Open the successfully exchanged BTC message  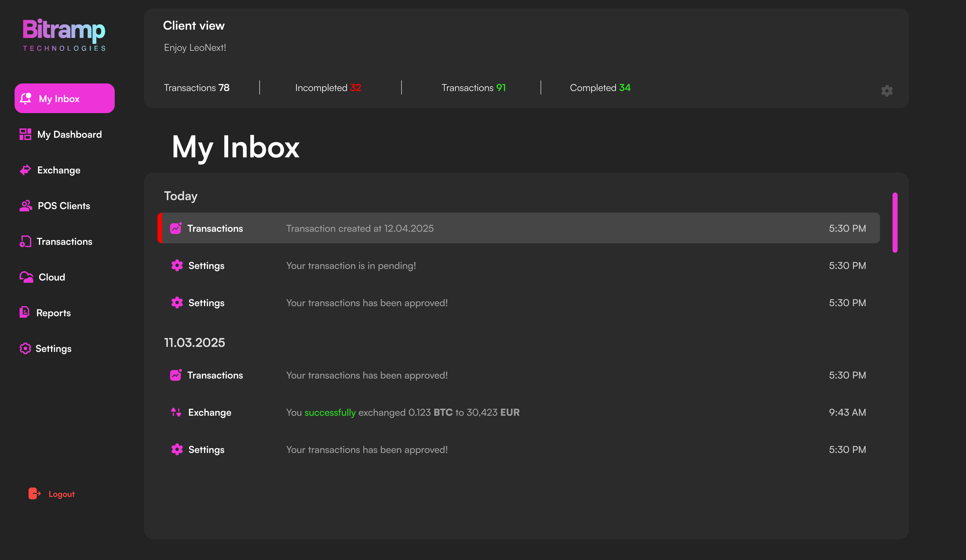(x=403, y=412)
